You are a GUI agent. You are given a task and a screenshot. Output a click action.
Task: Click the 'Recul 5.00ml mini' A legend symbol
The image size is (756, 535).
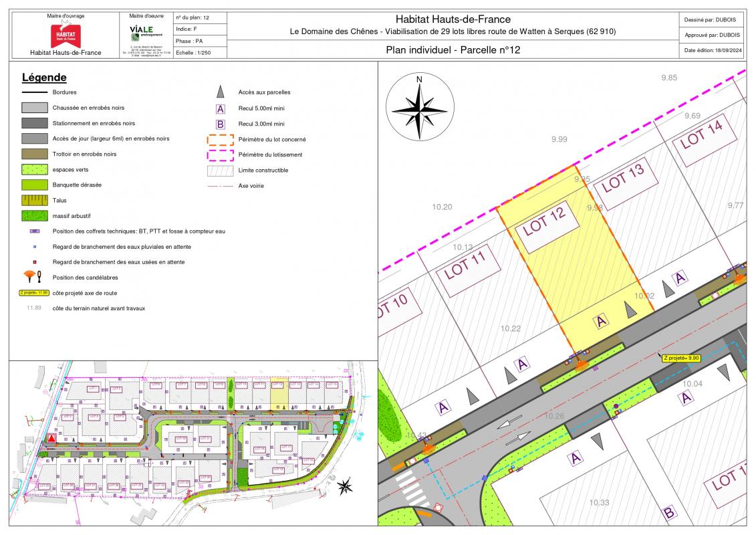point(221,109)
